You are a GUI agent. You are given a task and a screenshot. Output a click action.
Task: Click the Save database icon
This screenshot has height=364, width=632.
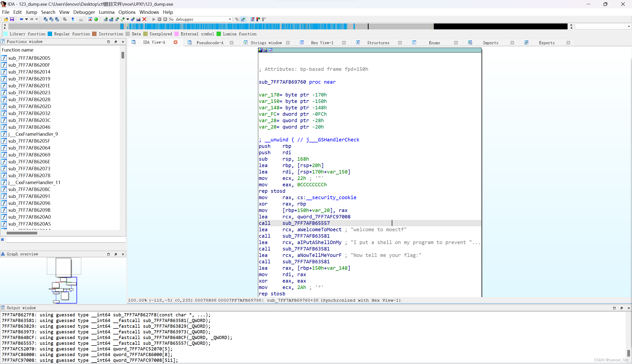[12, 19]
